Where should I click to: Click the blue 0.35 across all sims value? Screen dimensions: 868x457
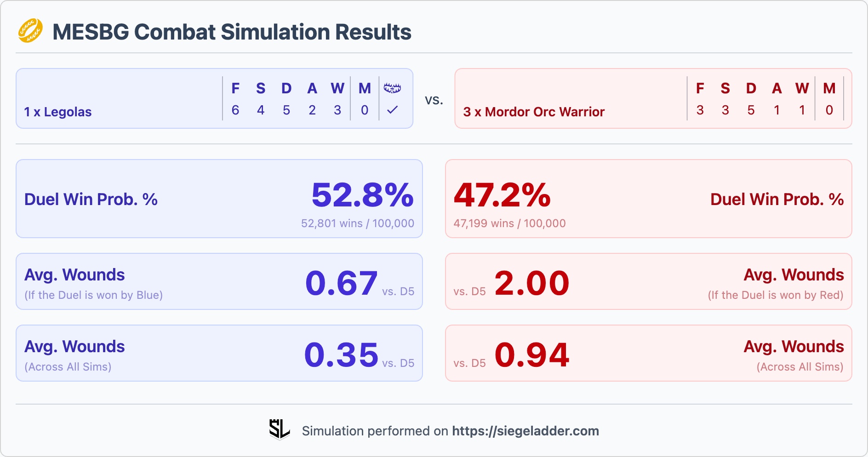[x=341, y=354]
